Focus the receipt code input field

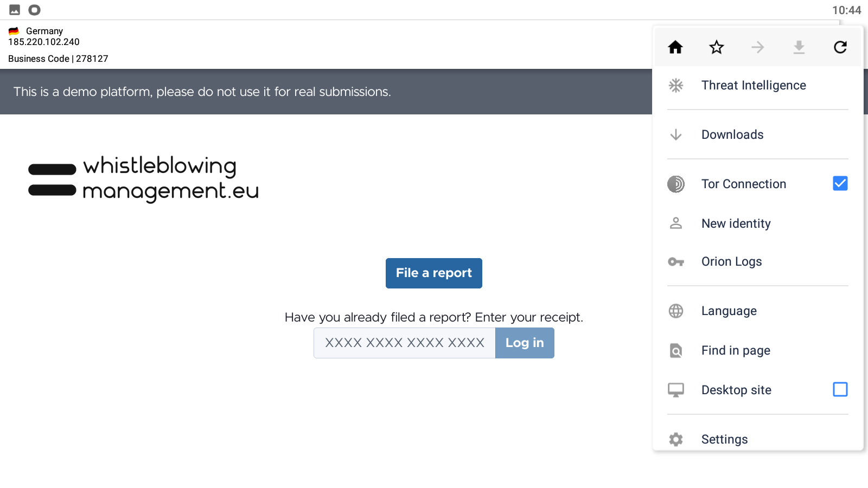405,343
